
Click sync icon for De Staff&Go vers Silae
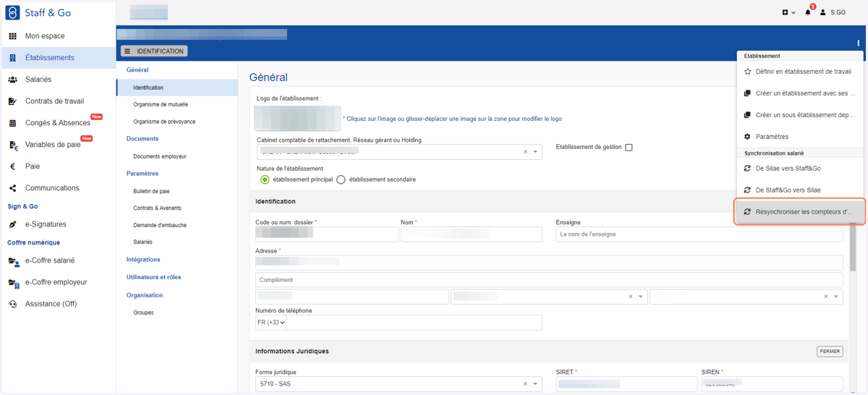tap(747, 190)
